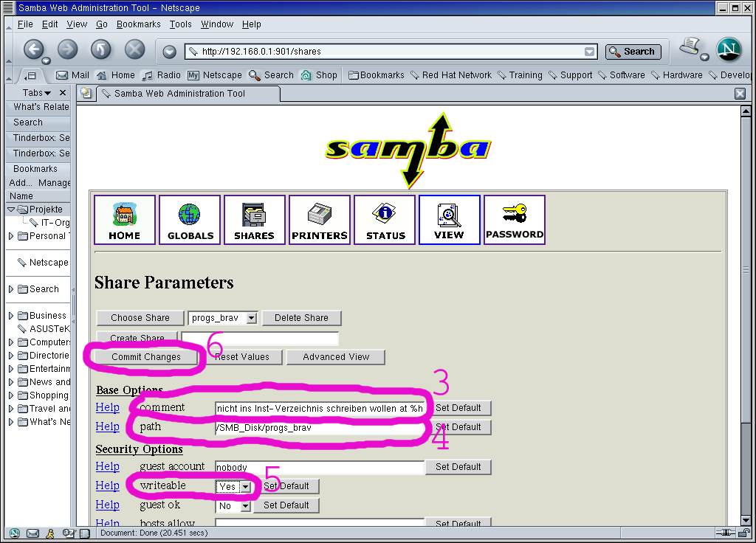Open the SHARES section icon

(254, 219)
